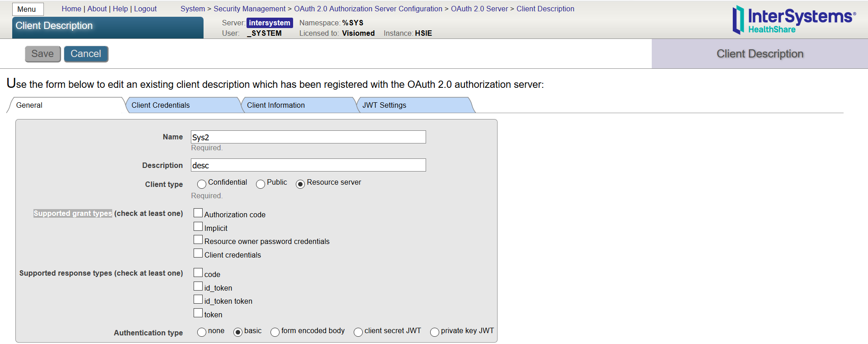The width and height of the screenshot is (868, 344).
Task: Select none authentication type
Action: click(x=202, y=333)
